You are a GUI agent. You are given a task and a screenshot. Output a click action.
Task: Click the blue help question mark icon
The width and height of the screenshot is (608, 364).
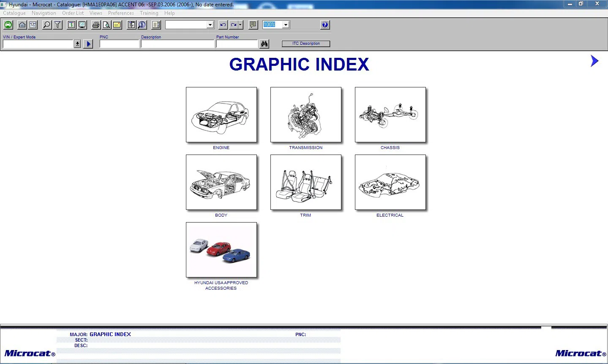click(325, 25)
